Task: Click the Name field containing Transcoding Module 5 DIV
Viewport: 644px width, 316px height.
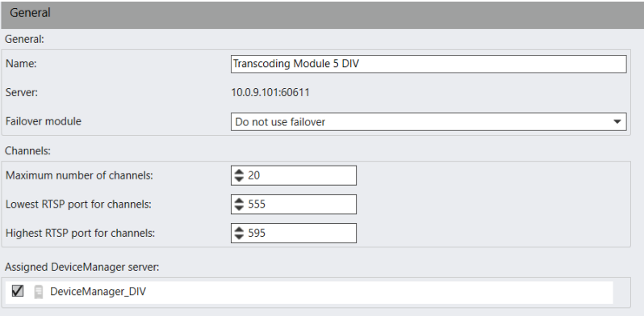Action: pyautogui.click(x=429, y=64)
